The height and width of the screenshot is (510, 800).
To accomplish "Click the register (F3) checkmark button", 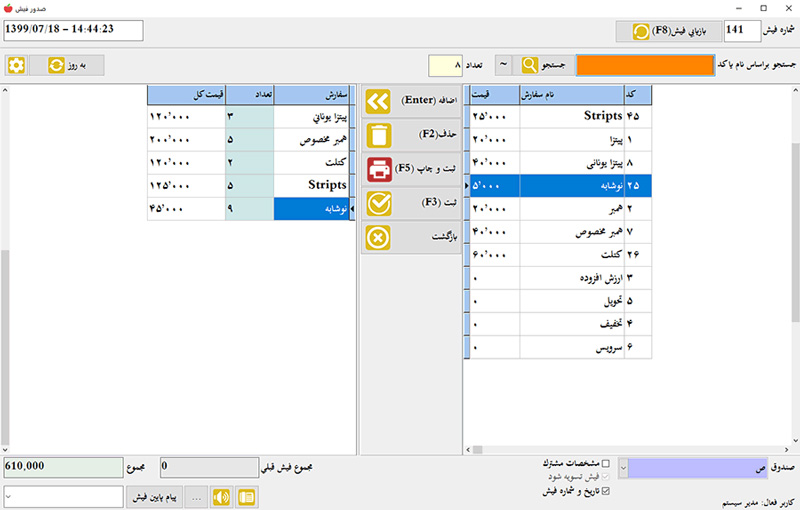I will tap(411, 203).
